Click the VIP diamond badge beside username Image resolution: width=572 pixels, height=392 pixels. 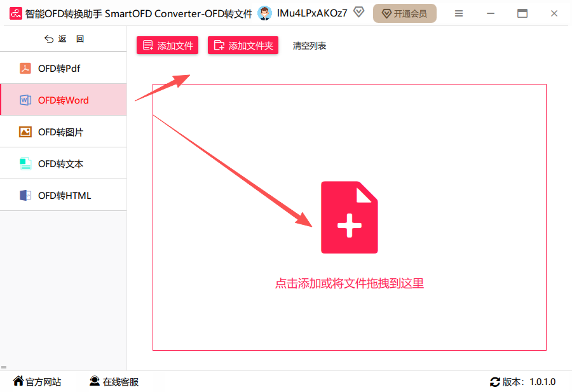tap(359, 13)
